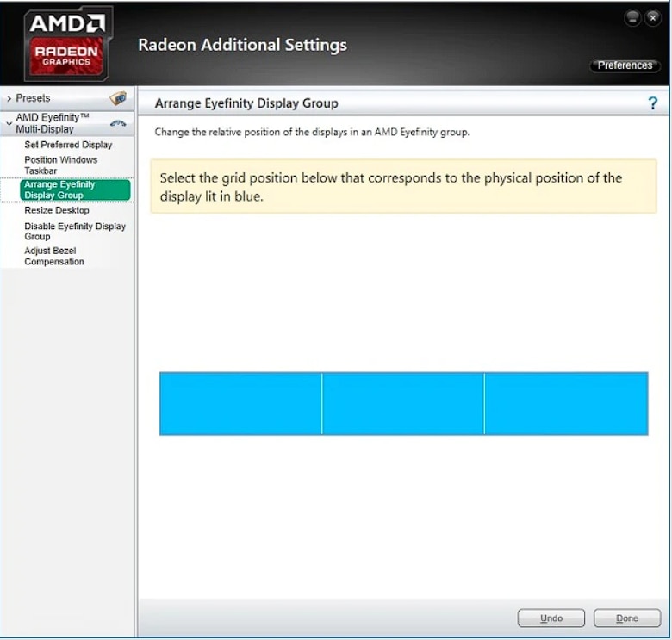This screenshot has height=640, width=672.
Task: Click the Radeon Additional Settings title
Action: coord(243,45)
